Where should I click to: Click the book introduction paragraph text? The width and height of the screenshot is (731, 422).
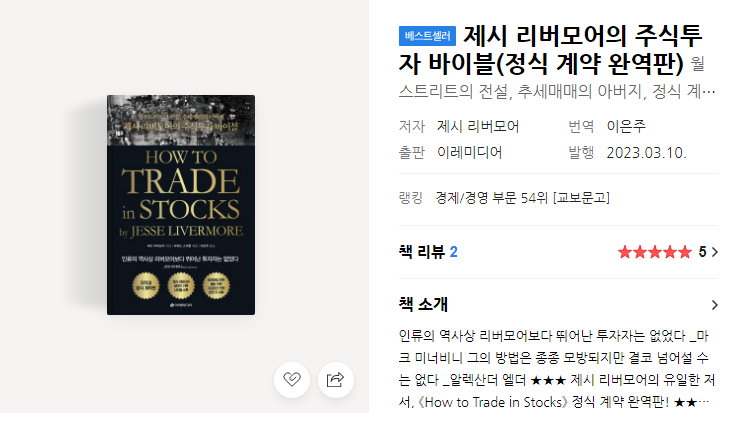(557, 369)
